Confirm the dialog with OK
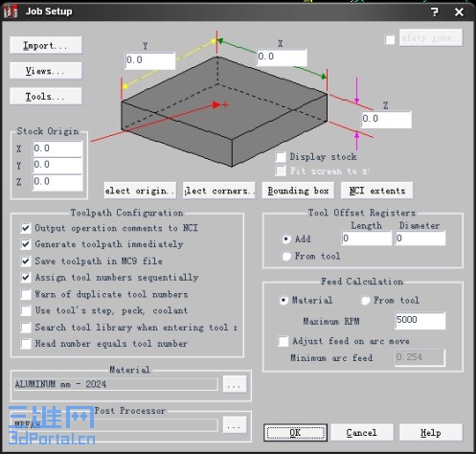Screen dimensions: 476x454 (x=295, y=433)
